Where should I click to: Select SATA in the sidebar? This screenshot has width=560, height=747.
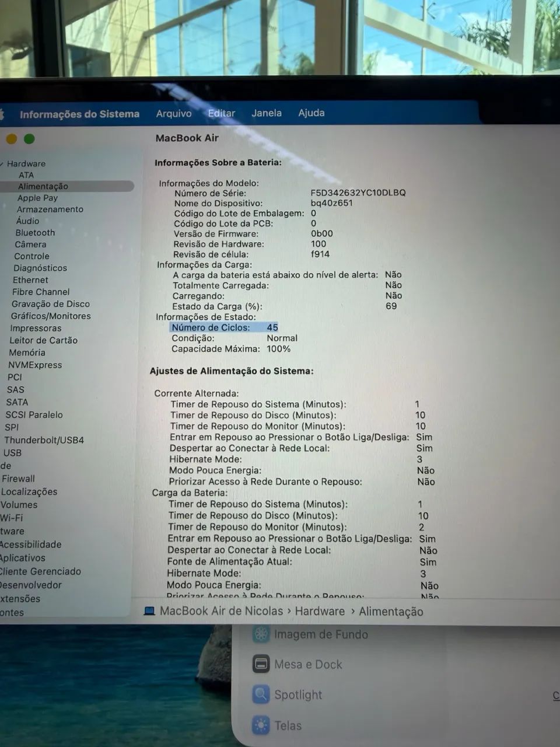pos(17,402)
